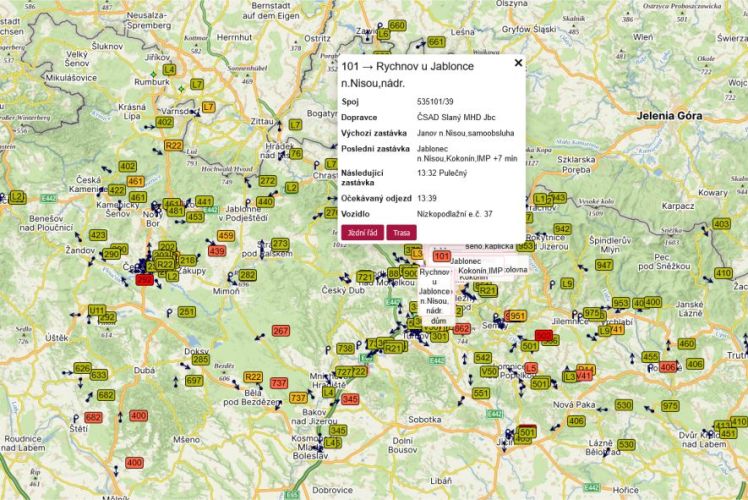Click the Trasa button in popup
The image size is (748, 500).
click(x=401, y=232)
